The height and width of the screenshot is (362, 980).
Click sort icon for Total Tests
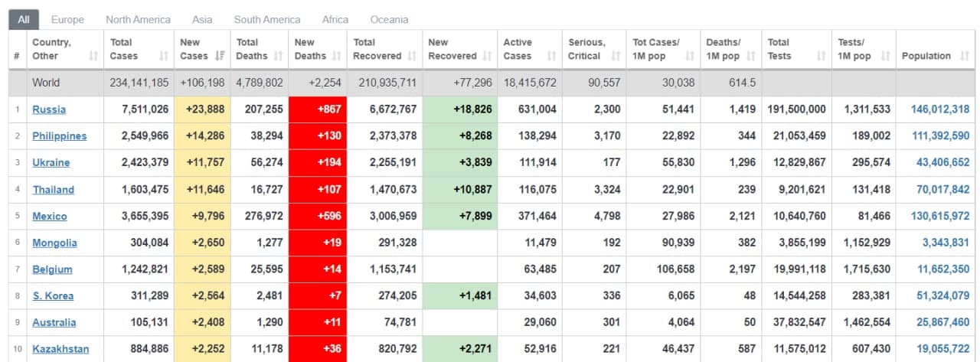pos(821,56)
